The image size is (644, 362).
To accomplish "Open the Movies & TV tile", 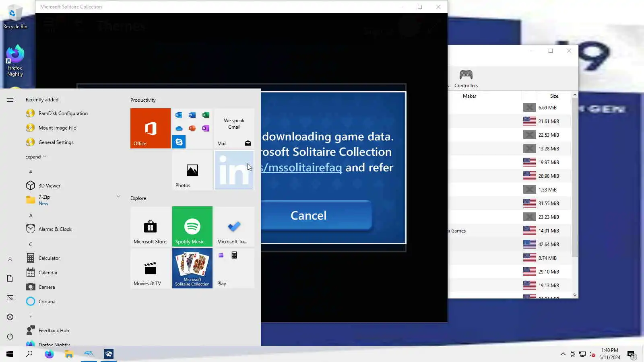I will coord(150,268).
